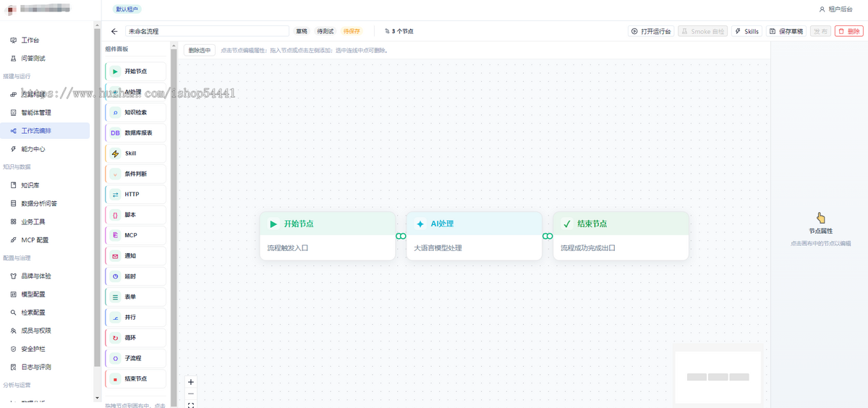This screenshot has width=868, height=408.
Task: Open 工作流编排 in the sidebar
Action: click(45, 131)
